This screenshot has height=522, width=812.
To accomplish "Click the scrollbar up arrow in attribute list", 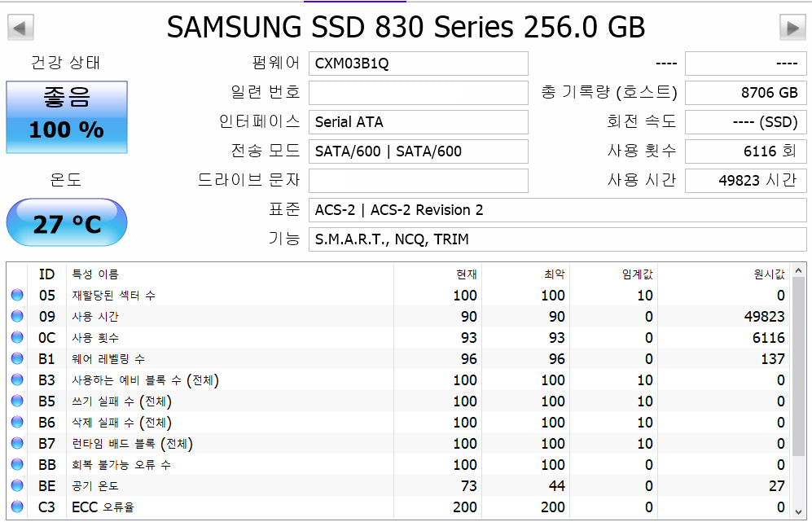I will [798, 270].
